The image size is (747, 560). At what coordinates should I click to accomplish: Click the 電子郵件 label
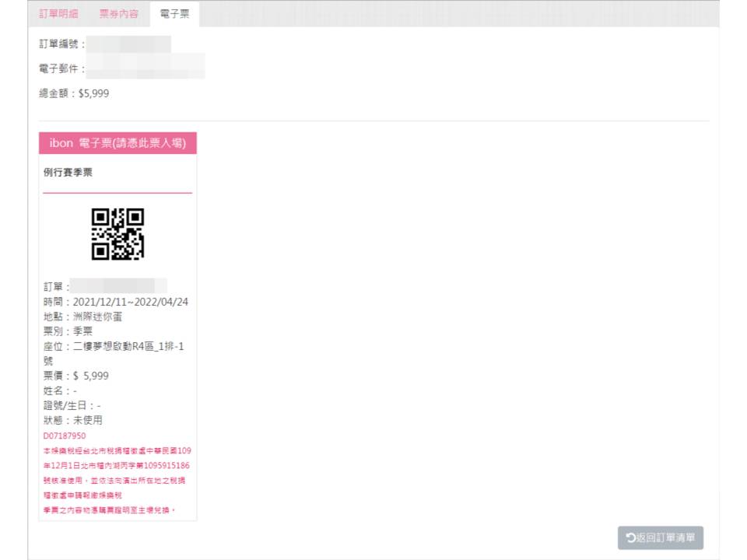point(62,68)
